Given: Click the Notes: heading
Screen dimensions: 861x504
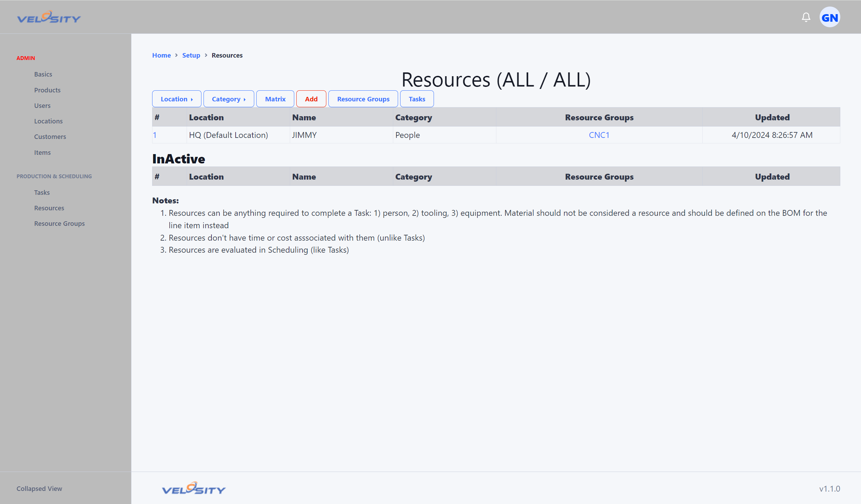Looking at the screenshot, I should coord(166,201).
